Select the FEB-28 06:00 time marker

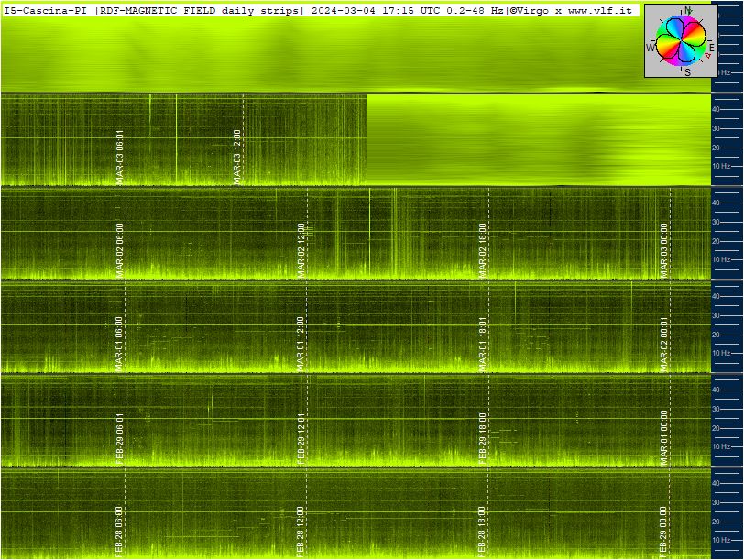pyautogui.click(x=118, y=532)
